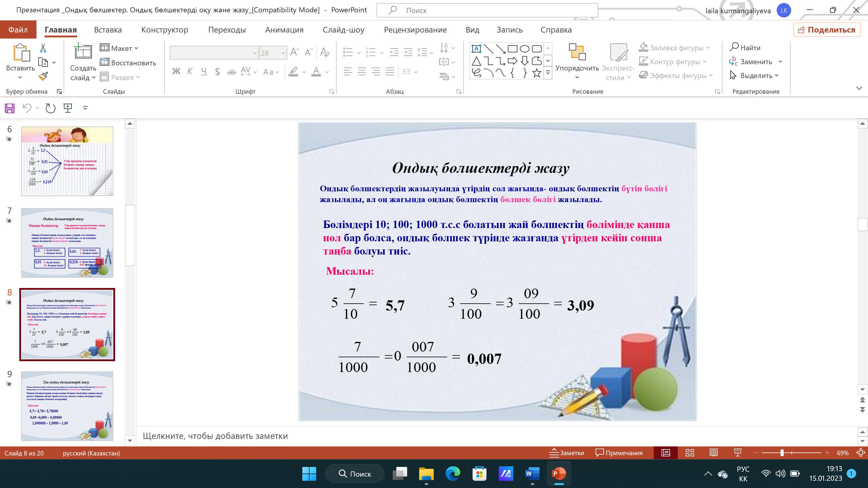Expand Заливка фигуры dropdown
868x488 pixels.
tap(708, 48)
